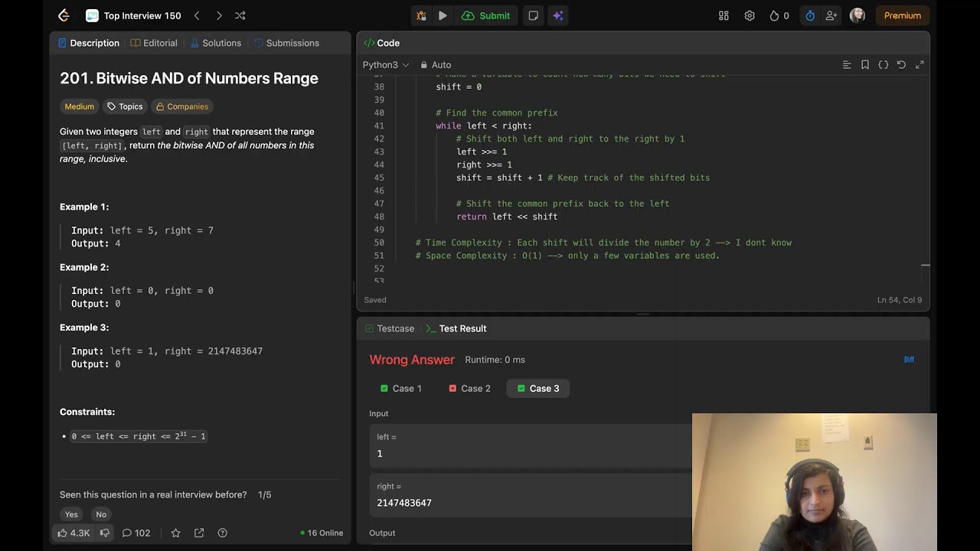The width and height of the screenshot is (980, 551).
Task: Open the layout grid icon
Action: click(x=724, y=15)
